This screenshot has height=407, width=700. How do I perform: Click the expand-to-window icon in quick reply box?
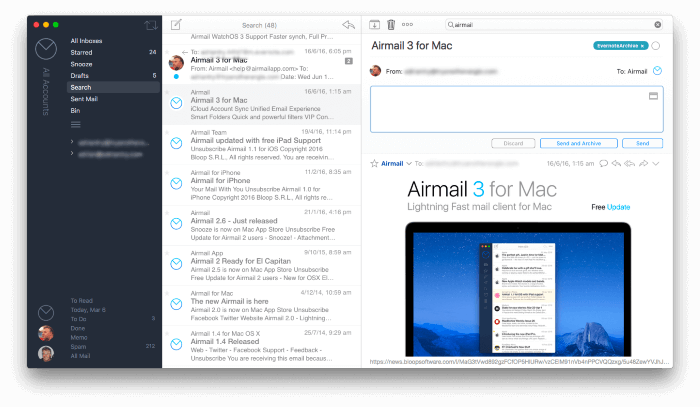(653, 96)
